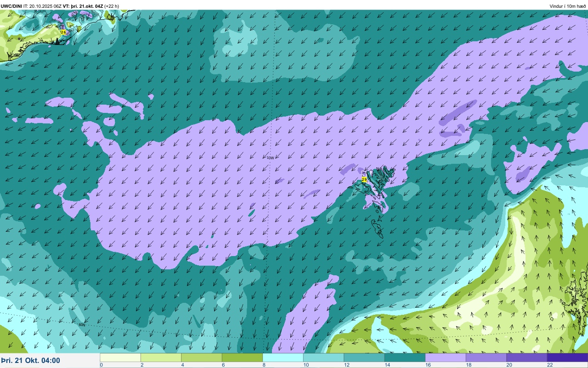Click the legend scale value '22'
This screenshot has width=588, height=368.
[550, 365]
